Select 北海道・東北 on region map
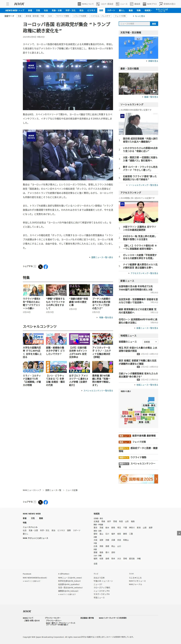This screenshot has width=181, height=644. pos(149,405)
